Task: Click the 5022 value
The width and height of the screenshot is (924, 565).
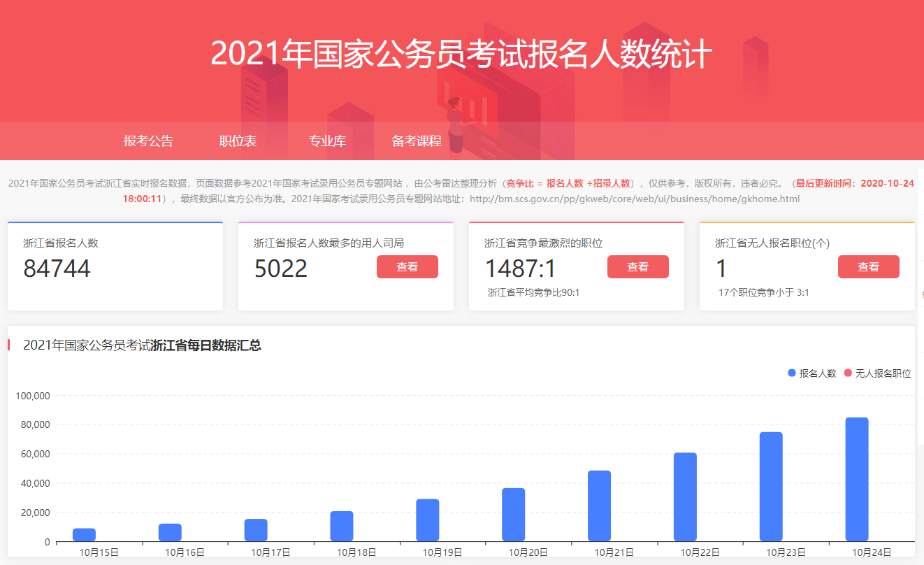Action: [281, 269]
